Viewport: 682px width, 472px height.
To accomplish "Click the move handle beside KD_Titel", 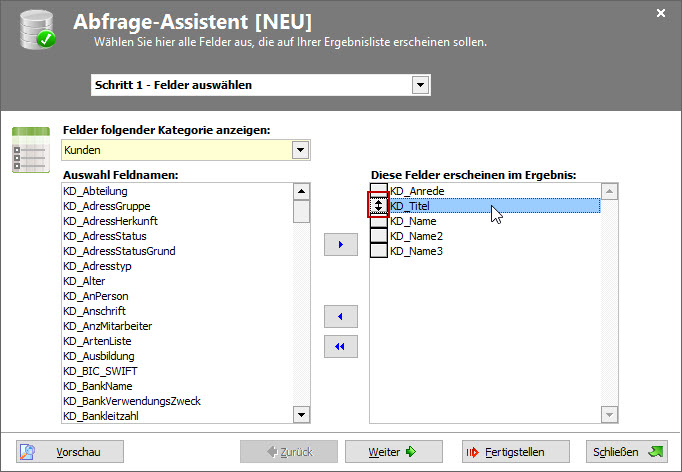I will point(379,205).
